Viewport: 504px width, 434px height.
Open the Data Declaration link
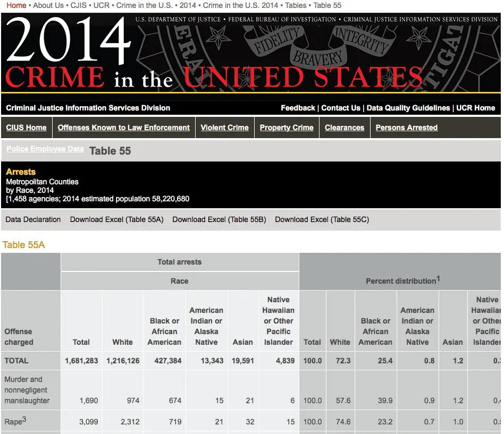pos(32,219)
